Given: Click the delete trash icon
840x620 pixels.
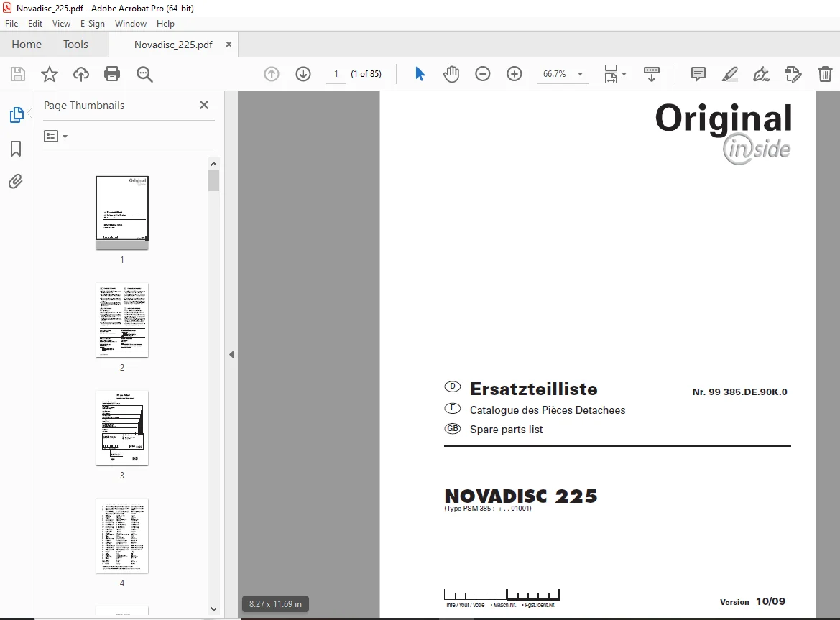Looking at the screenshot, I should [825, 74].
